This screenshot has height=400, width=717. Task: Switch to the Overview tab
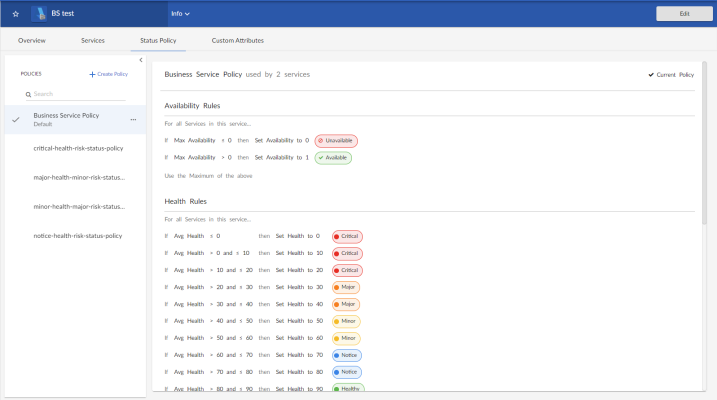click(32, 40)
